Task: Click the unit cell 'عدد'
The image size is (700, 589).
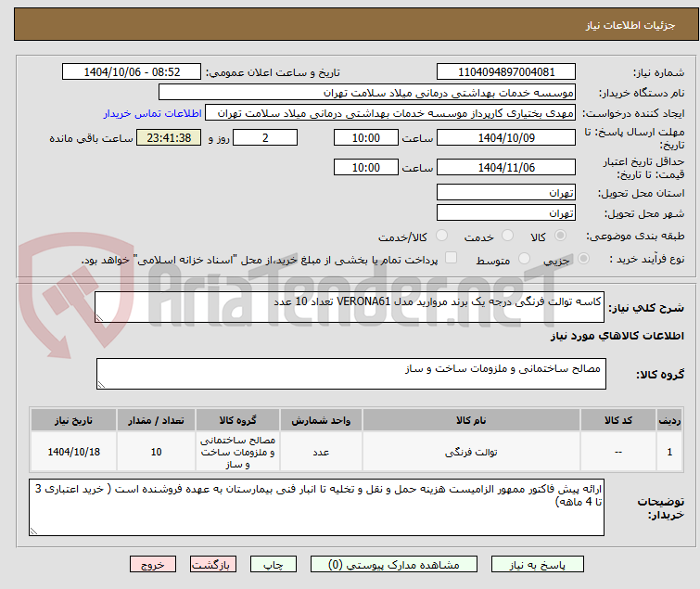Action: [x=321, y=452]
